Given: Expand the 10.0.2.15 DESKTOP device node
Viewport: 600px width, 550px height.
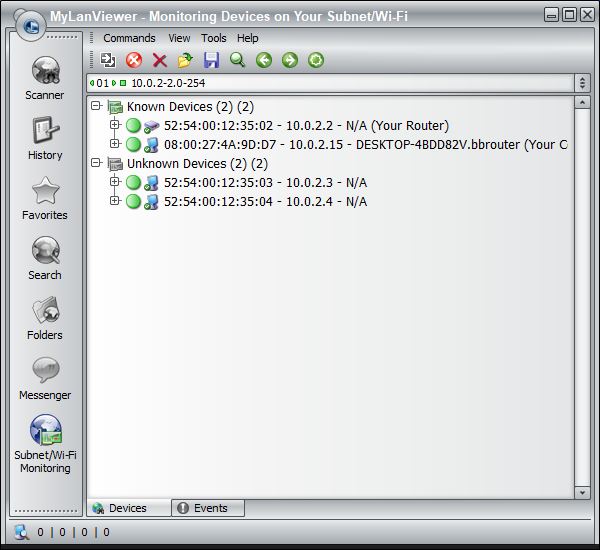Looking at the screenshot, I should (x=114, y=144).
